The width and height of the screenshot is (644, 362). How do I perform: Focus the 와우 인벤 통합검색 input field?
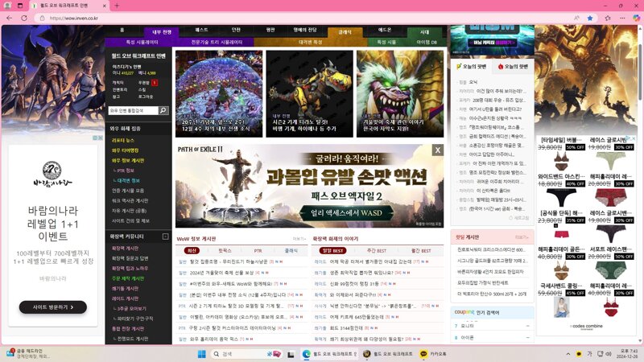(133, 110)
